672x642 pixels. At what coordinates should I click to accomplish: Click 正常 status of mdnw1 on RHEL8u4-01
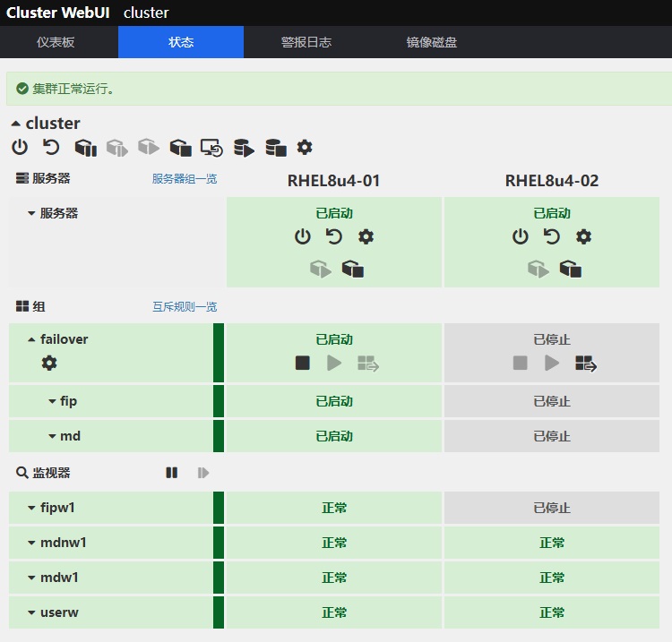[334, 543]
